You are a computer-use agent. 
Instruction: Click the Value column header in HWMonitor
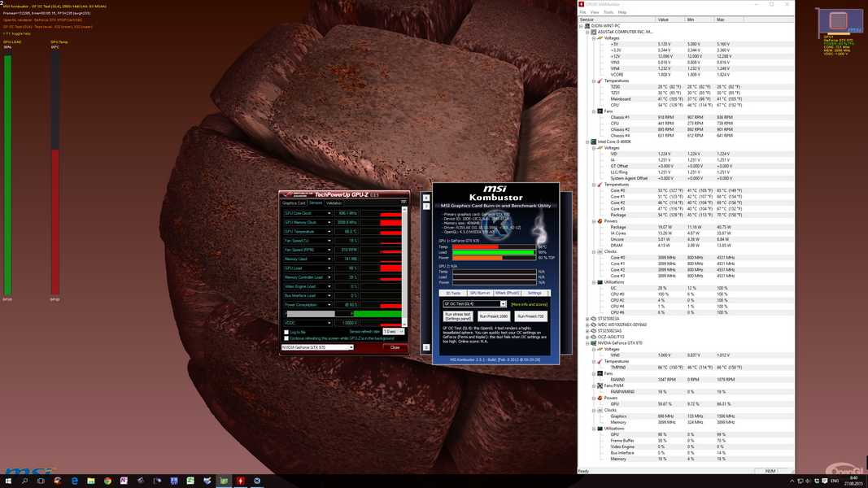670,20
